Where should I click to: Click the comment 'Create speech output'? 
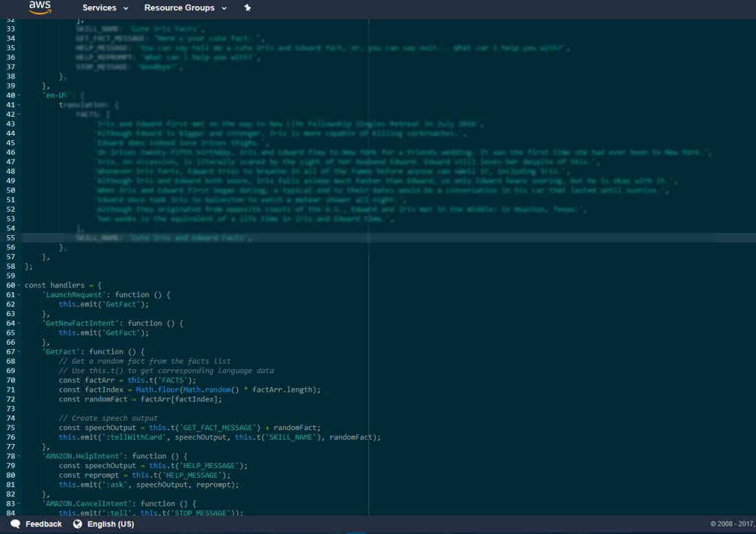point(108,419)
